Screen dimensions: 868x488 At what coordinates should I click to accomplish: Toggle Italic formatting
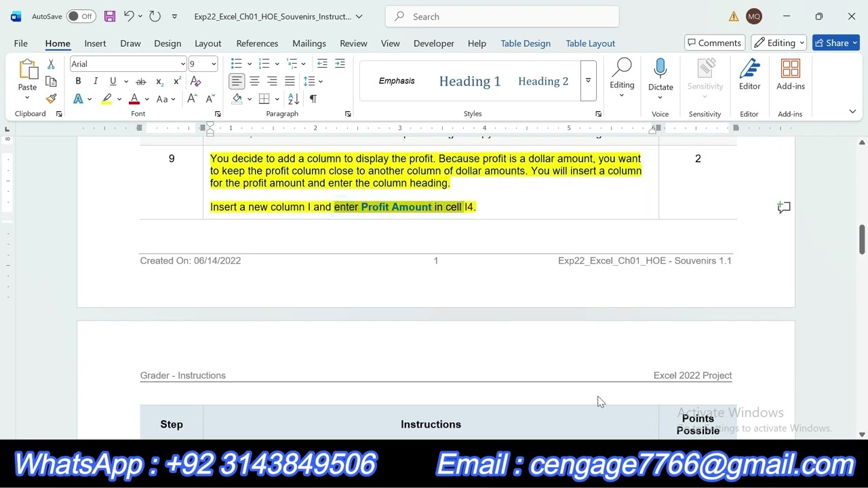coord(96,81)
